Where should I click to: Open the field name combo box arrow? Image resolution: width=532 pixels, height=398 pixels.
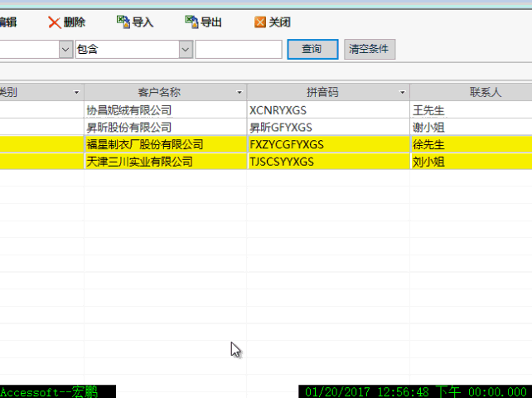point(65,50)
